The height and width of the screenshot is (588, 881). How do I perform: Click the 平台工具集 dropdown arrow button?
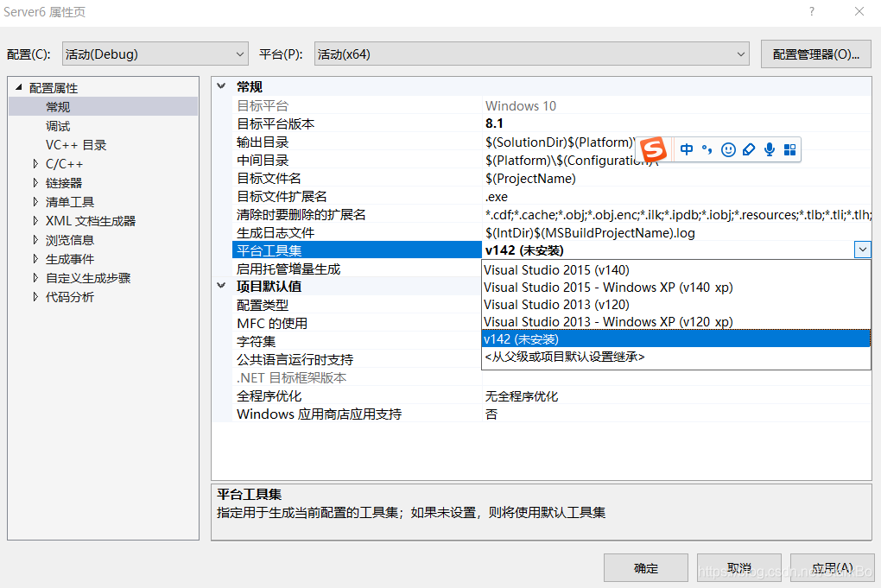pos(863,250)
